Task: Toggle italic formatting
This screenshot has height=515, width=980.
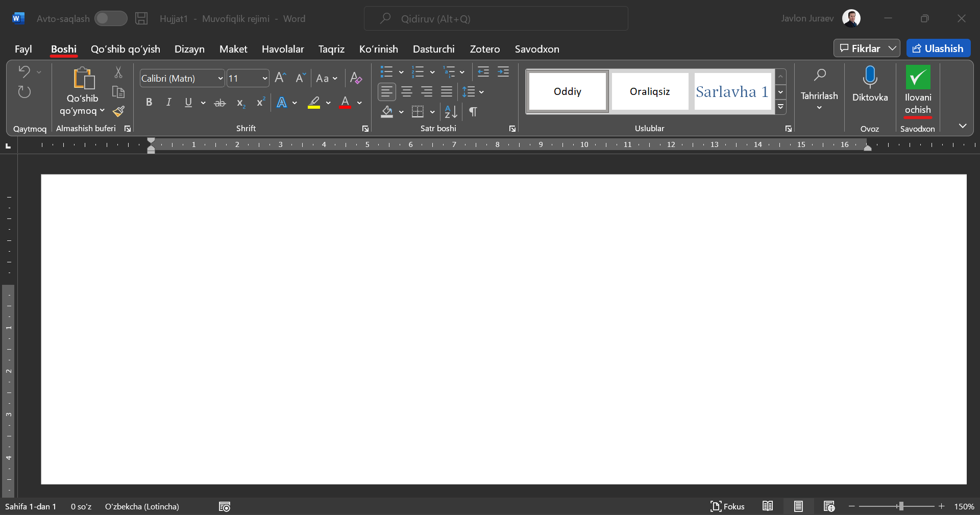Action: 168,102
